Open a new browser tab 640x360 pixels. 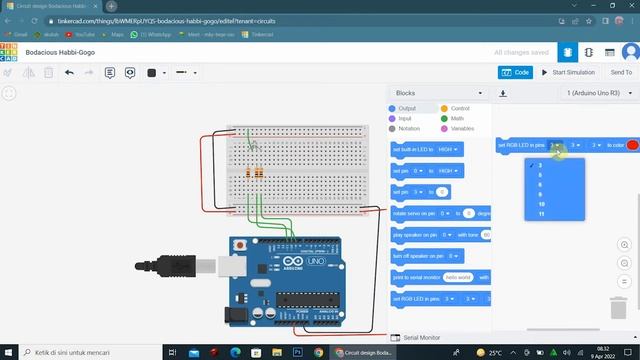pos(111,6)
